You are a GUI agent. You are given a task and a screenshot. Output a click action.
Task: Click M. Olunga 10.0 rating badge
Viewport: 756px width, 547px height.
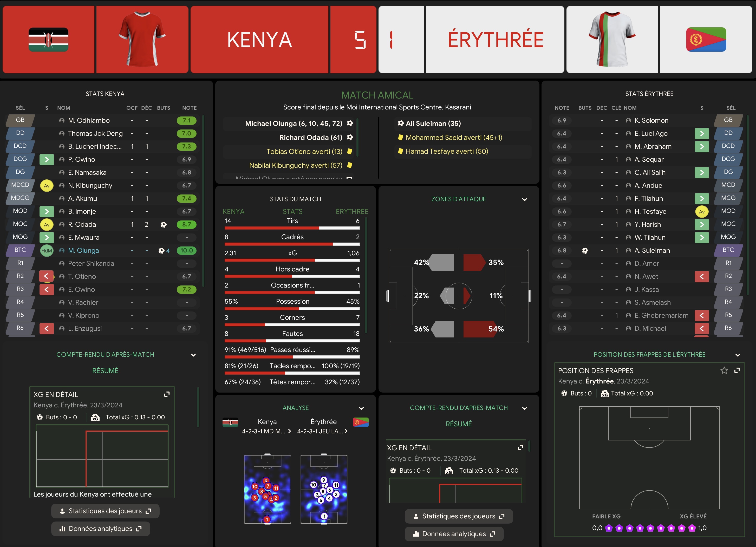tap(187, 251)
